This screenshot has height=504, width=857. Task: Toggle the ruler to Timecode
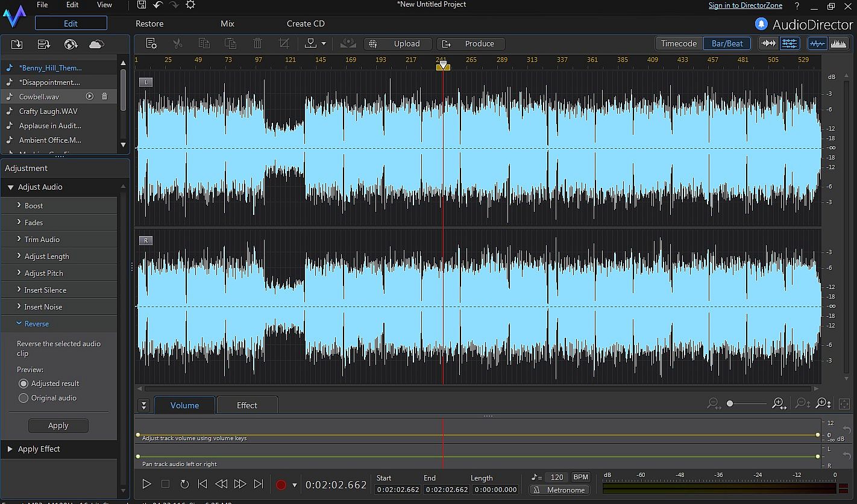[679, 43]
